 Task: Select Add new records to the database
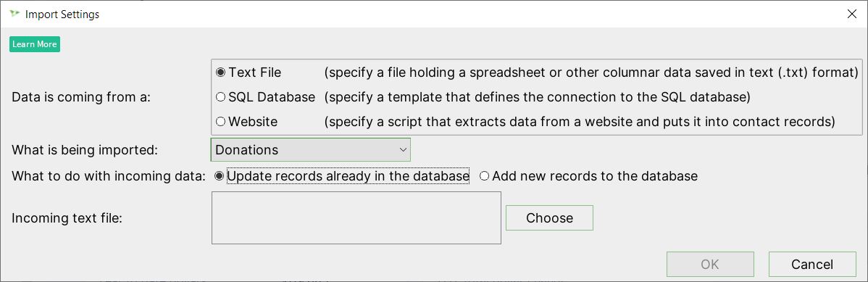click(588, 176)
